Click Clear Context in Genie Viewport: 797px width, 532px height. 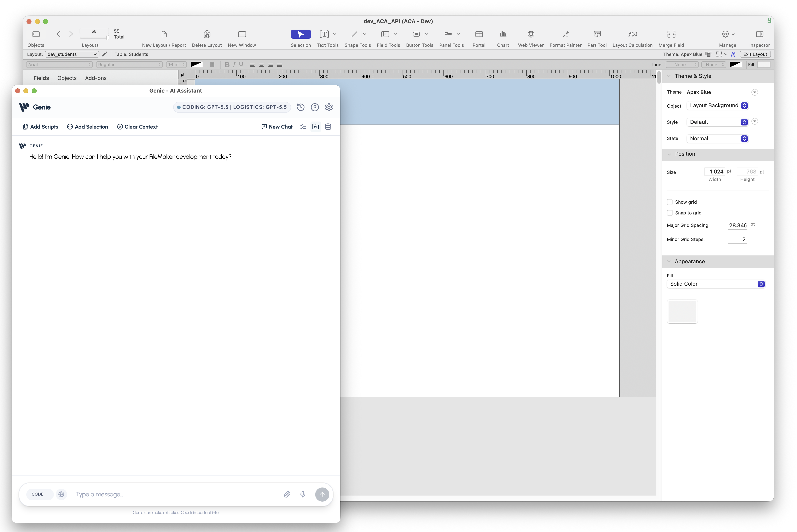pyautogui.click(x=137, y=126)
